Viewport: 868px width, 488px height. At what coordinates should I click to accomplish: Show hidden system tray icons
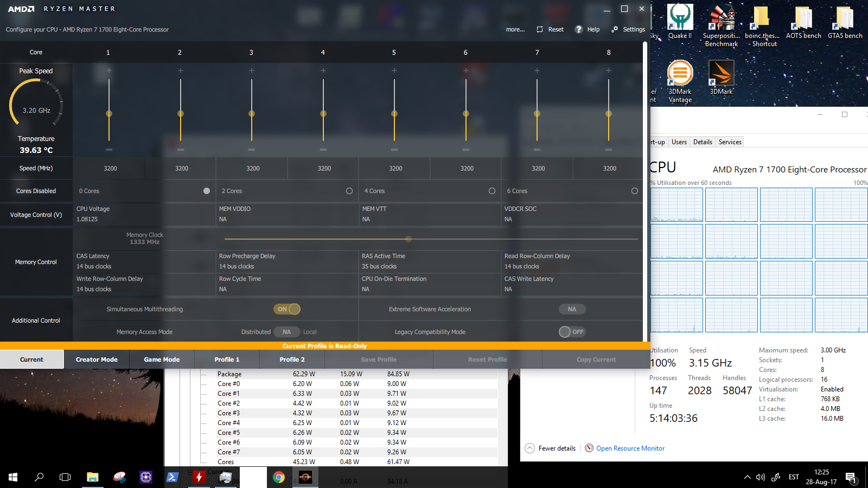748,477
